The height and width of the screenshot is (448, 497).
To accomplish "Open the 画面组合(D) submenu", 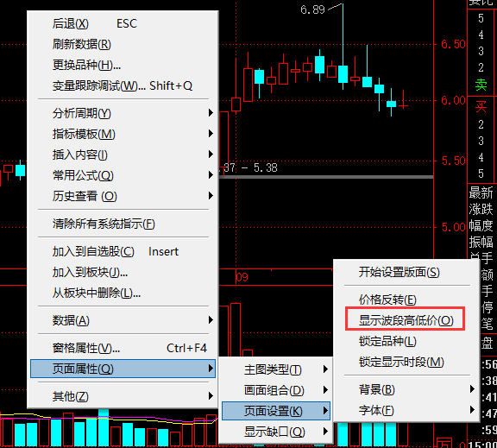I will click(276, 390).
